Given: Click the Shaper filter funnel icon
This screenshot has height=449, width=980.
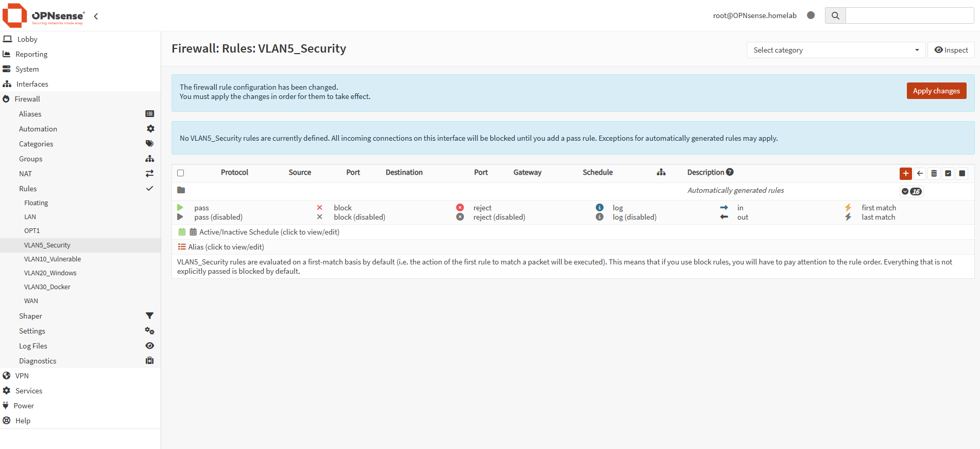Looking at the screenshot, I should tap(150, 316).
